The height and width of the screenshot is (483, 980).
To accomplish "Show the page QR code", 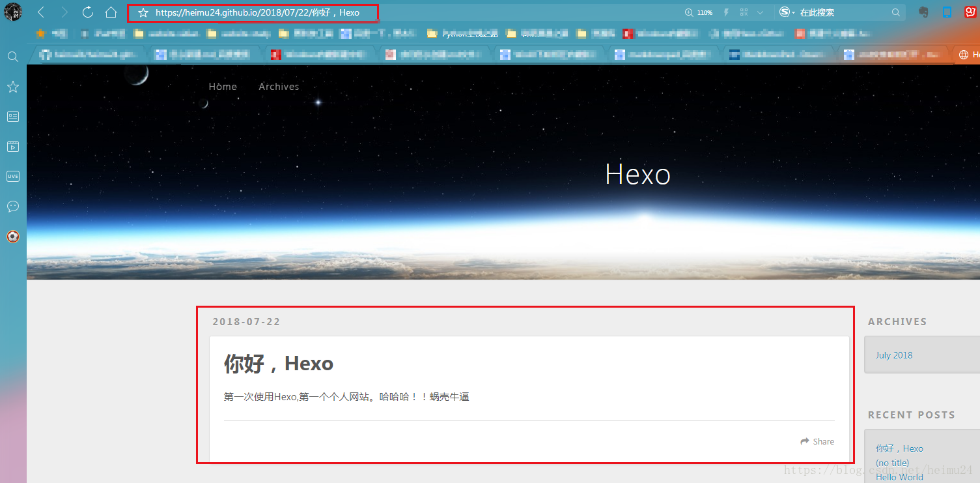I will (744, 12).
